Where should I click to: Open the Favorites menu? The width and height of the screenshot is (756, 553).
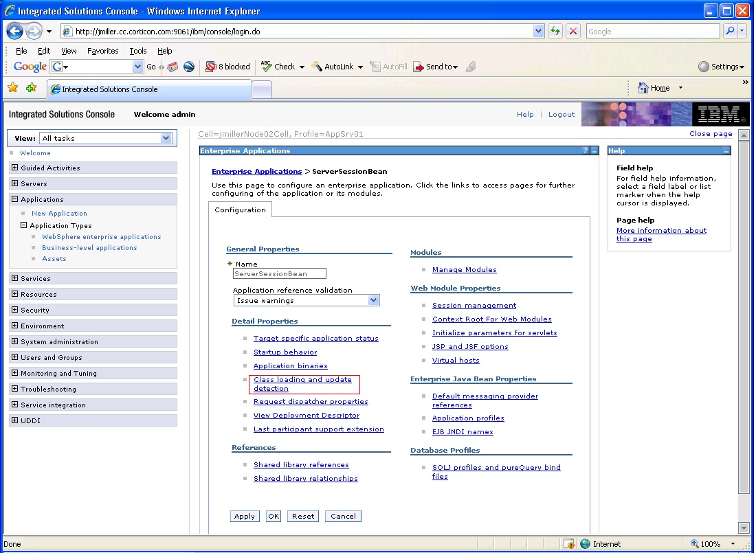[102, 51]
